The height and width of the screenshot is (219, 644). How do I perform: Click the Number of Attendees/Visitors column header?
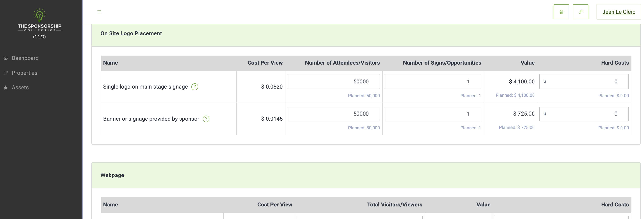pos(342,63)
